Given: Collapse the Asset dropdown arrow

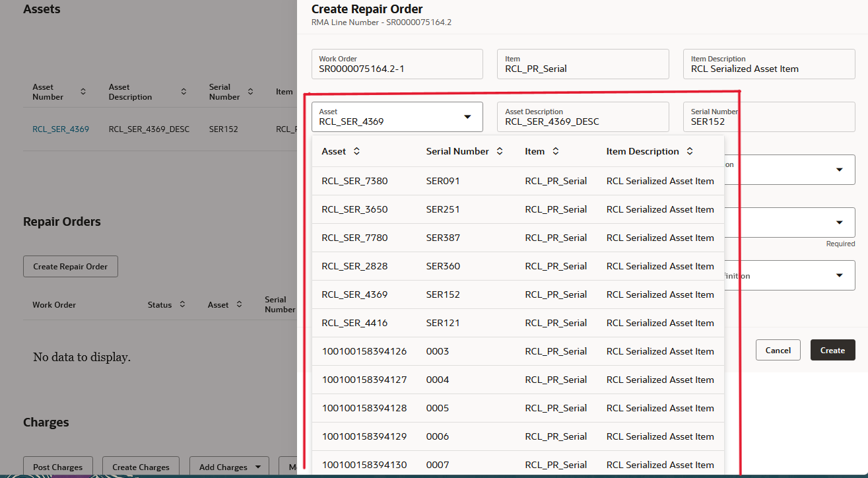Looking at the screenshot, I should point(467,117).
